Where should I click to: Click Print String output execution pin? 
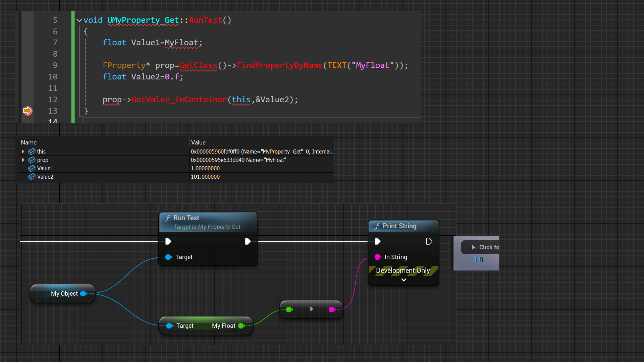429,241
